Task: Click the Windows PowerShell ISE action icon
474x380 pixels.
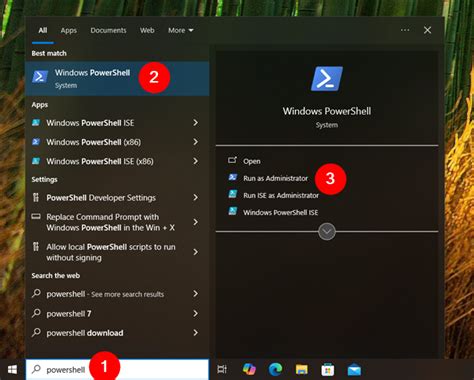Action: point(233,212)
